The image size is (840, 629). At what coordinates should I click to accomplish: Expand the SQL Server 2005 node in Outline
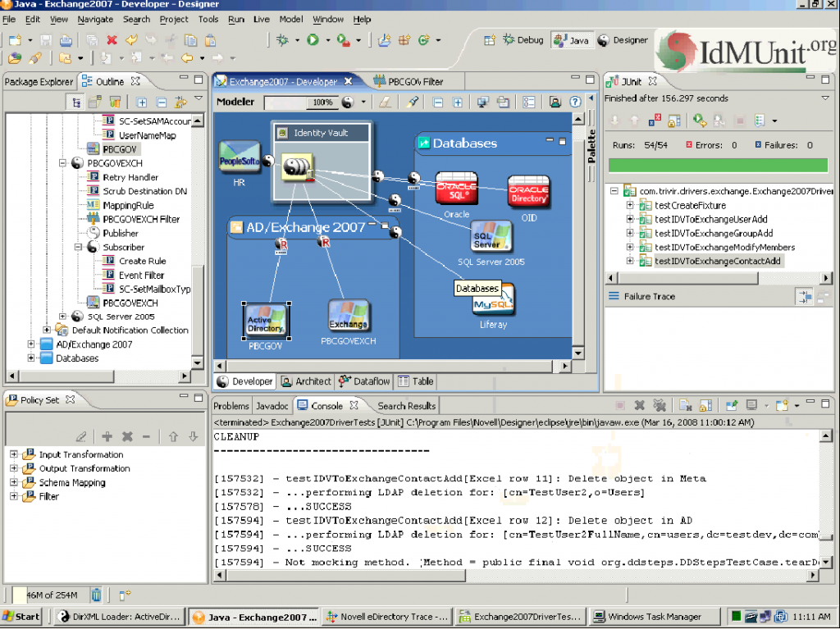[62, 316]
